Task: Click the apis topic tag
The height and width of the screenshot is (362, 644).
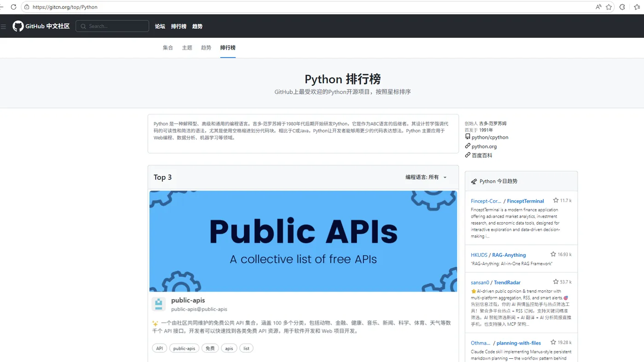Action: tap(229, 348)
